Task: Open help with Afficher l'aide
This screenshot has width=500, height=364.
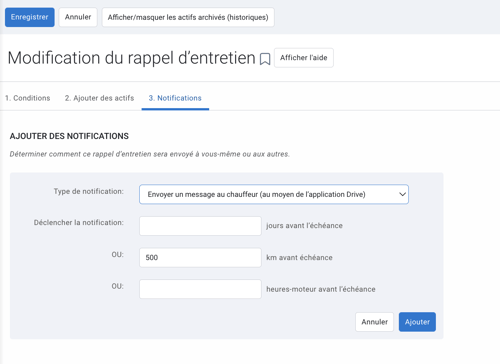Action: [x=304, y=58]
